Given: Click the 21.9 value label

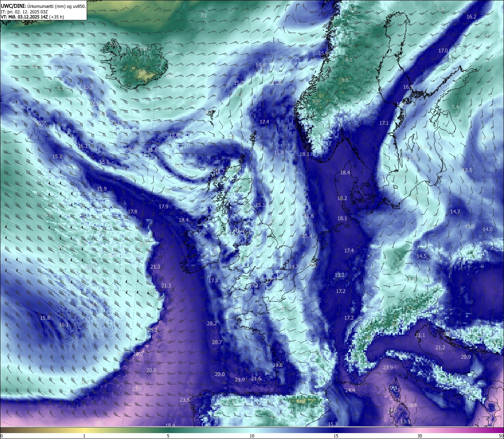Looking at the screenshot, I should click(240, 380).
